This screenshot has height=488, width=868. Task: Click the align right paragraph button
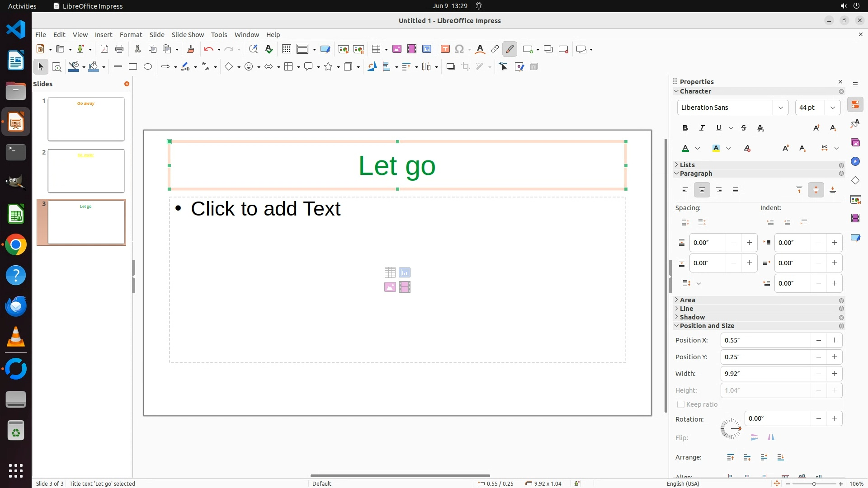coord(719,190)
